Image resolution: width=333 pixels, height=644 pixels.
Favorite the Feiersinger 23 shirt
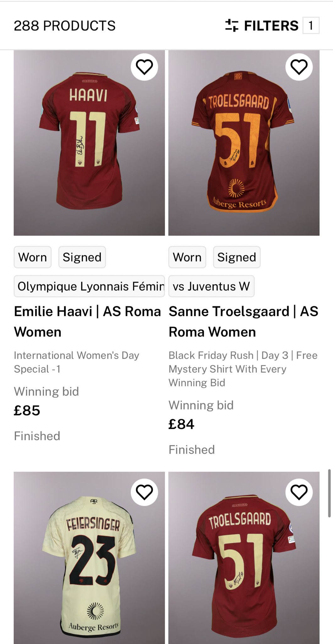[144, 492]
